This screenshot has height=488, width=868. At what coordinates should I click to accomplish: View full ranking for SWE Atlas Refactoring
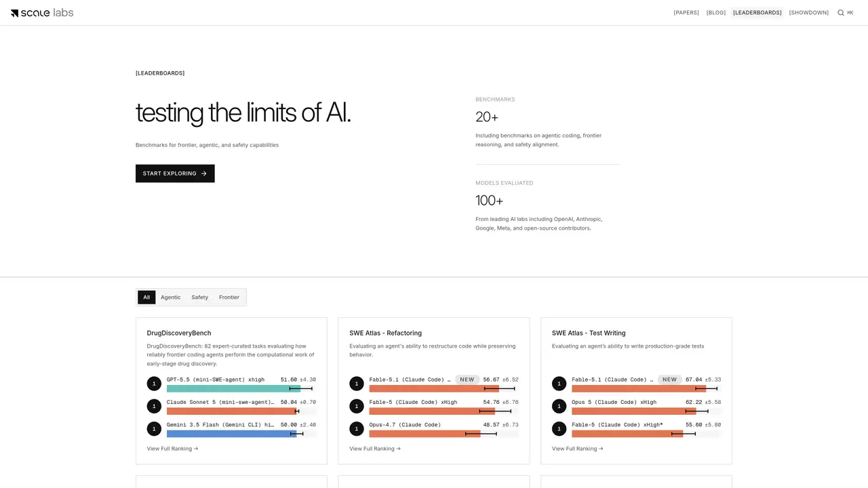point(375,449)
